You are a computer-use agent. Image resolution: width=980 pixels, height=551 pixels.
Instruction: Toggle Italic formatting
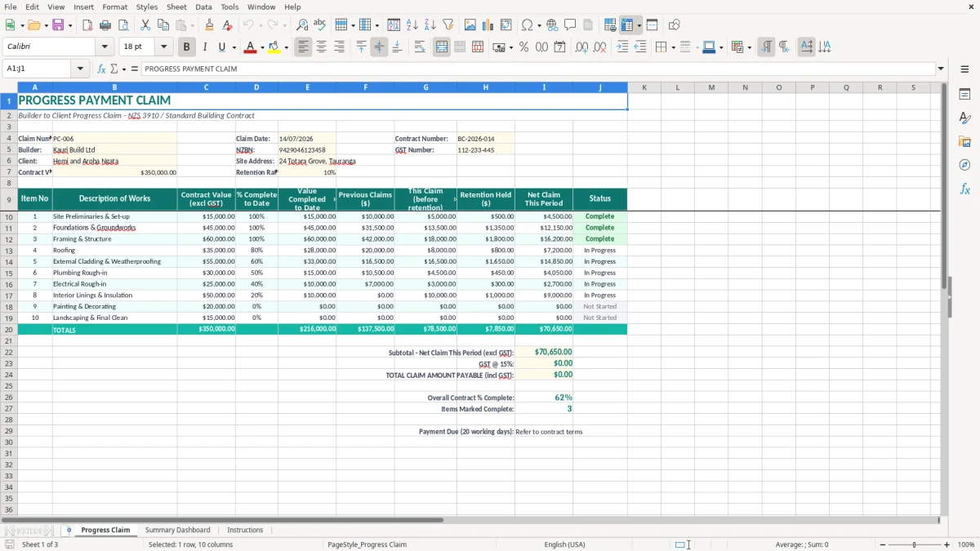[x=205, y=47]
